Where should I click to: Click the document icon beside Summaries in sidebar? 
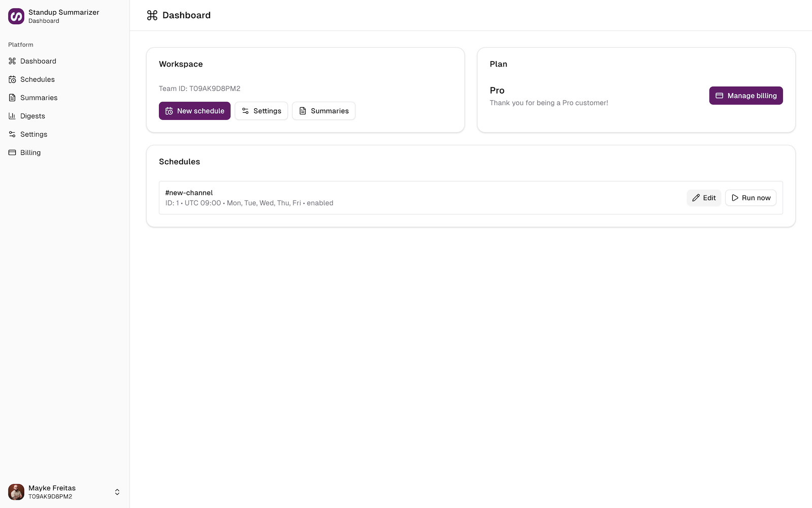tap(12, 98)
